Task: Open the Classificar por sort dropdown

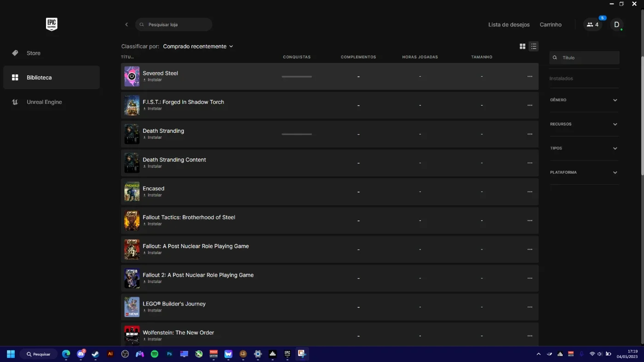Action: coord(198,46)
